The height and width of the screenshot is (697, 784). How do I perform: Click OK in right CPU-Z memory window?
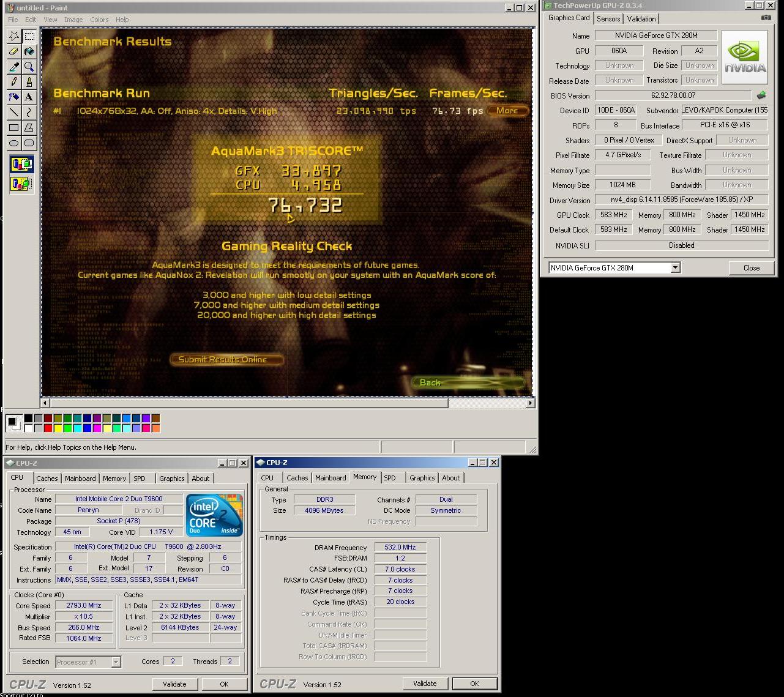coord(474,684)
